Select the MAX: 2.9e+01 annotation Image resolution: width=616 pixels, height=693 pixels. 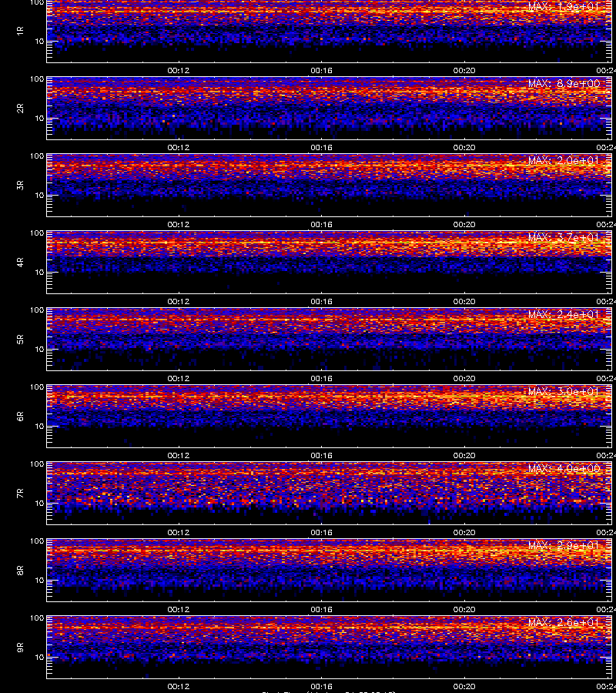(564, 545)
